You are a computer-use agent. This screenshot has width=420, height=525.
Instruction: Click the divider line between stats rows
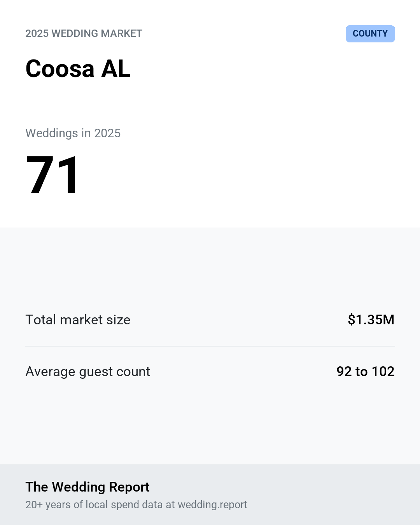tap(210, 346)
